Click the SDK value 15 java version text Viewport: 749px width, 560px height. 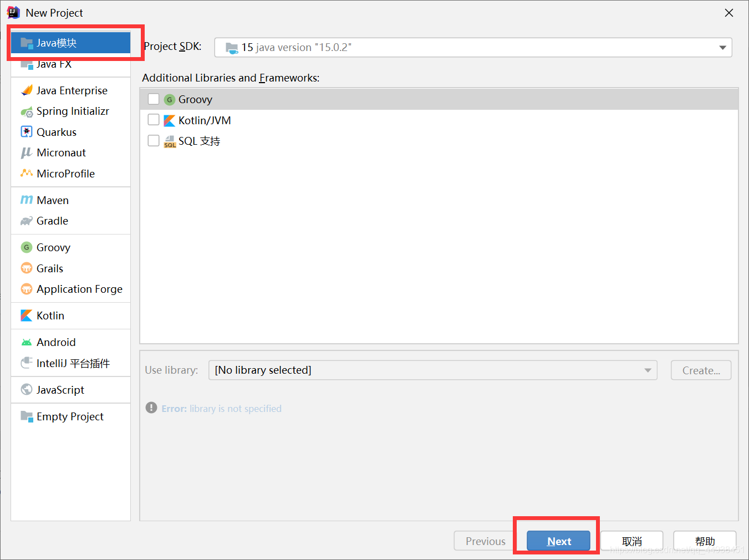pyautogui.click(x=296, y=48)
